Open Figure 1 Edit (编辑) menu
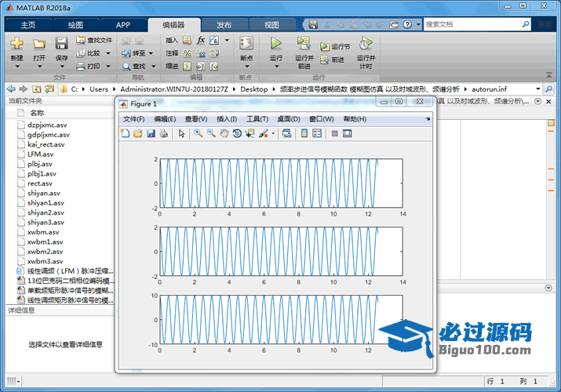Screen dimensions: 561x392 pos(165,119)
